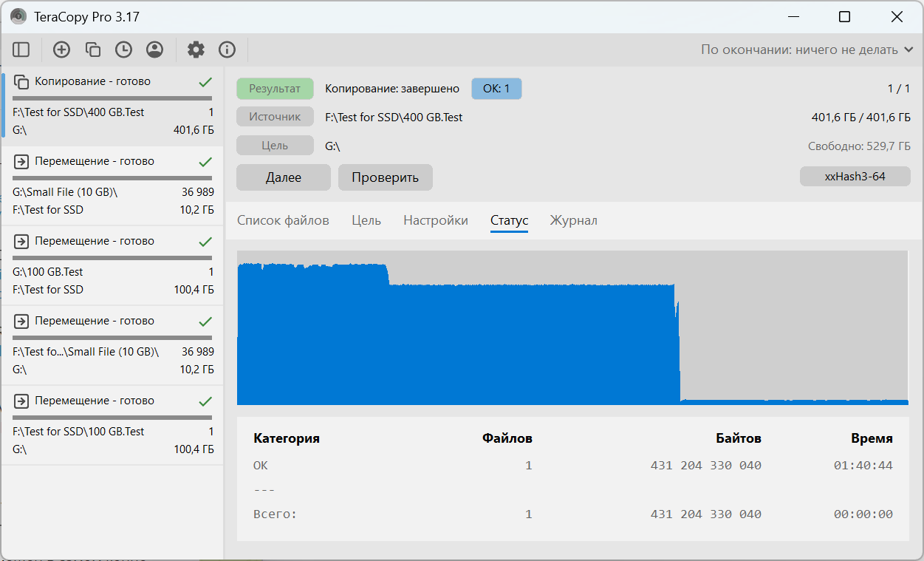The height and width of the screenshot is (561, 924).
Task: Click the 'Источник' button
Action: (x=275, y=117)
